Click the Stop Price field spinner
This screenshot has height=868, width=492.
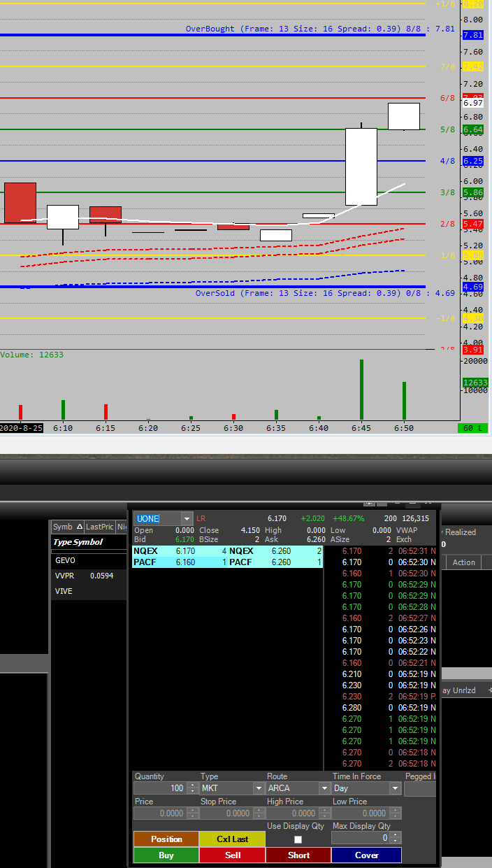(258, 813)
